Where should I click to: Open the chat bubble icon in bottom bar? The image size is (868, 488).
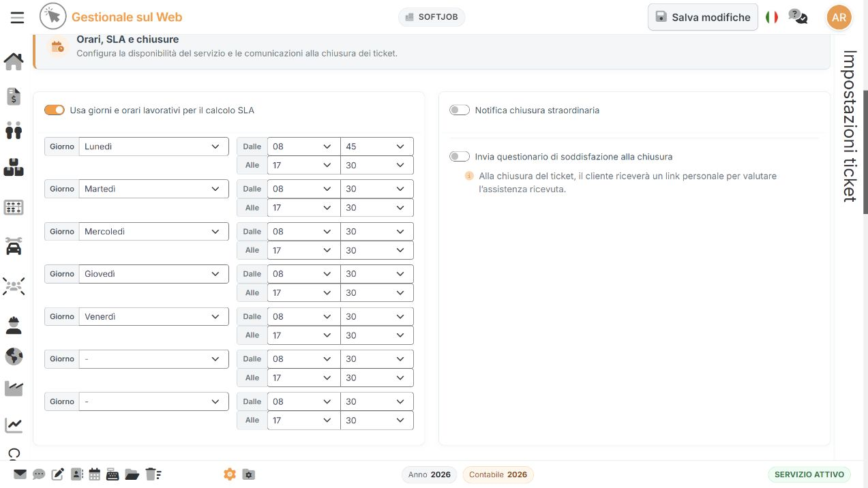[39, 474]
